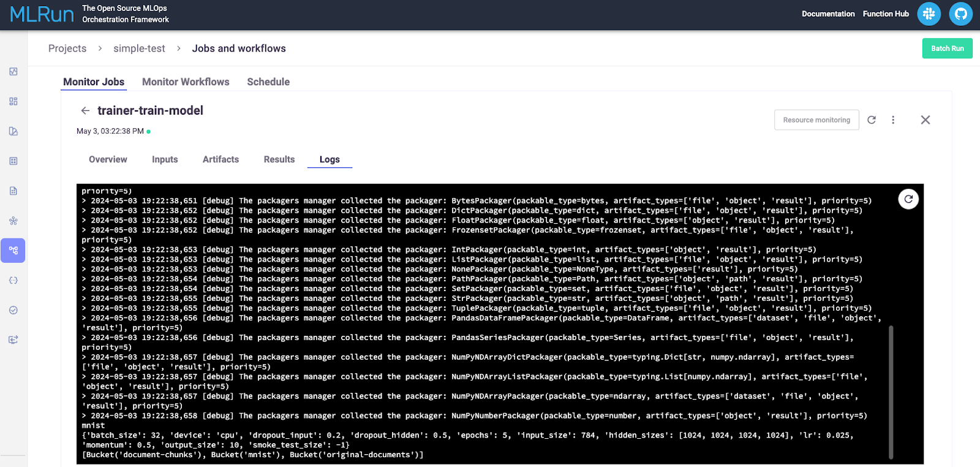Click the Resource monitoring button
The image size is (980, 467).
tap(816, 120)
